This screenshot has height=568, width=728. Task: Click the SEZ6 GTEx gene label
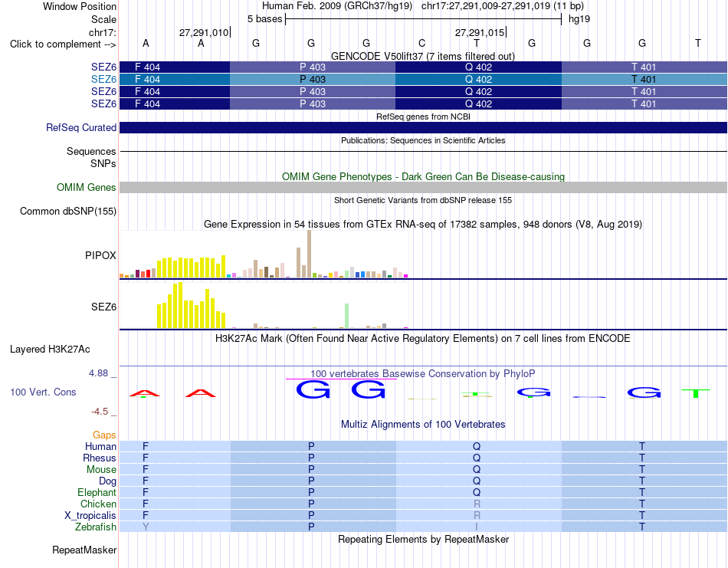pyautogui.click(x=103, y=307)
